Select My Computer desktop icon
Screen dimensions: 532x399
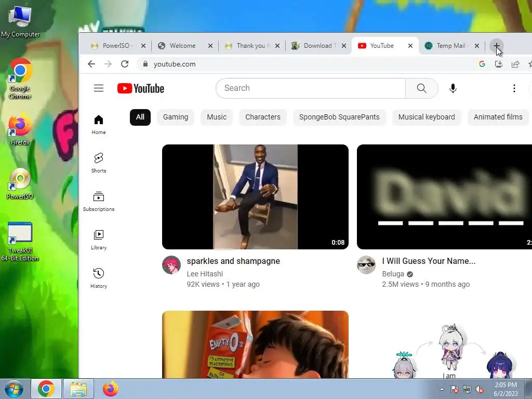[20, 22]
